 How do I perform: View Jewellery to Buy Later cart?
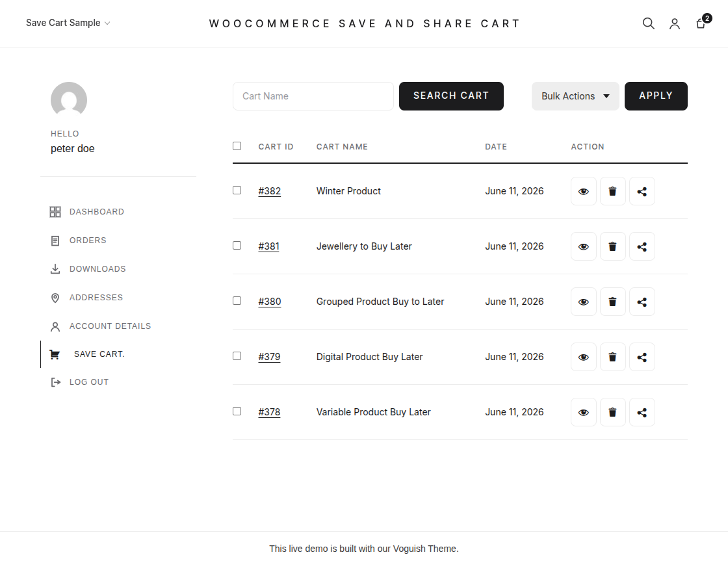point(584,246)
